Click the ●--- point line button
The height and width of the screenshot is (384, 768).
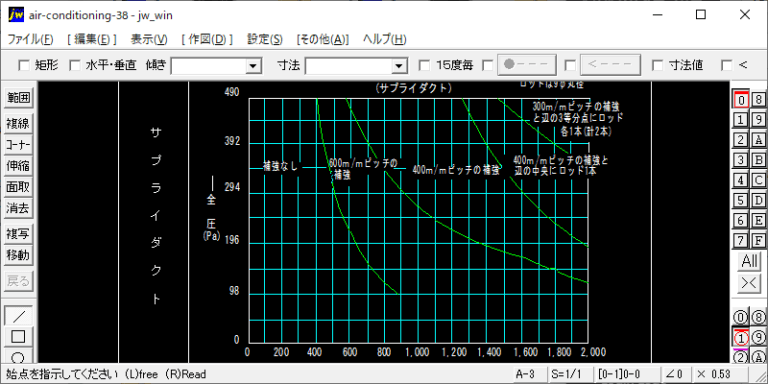pyautogui.click(x=527, y=65)
